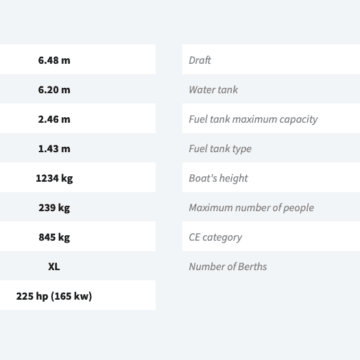Click the Draft label
Image resolution: width=360 pixels, height=360 pixels.
pyautogui.click(x=200, y=60)
